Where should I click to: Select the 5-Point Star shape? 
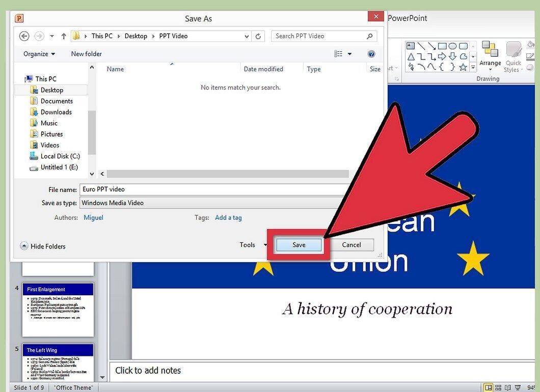(x=463, y=67)
